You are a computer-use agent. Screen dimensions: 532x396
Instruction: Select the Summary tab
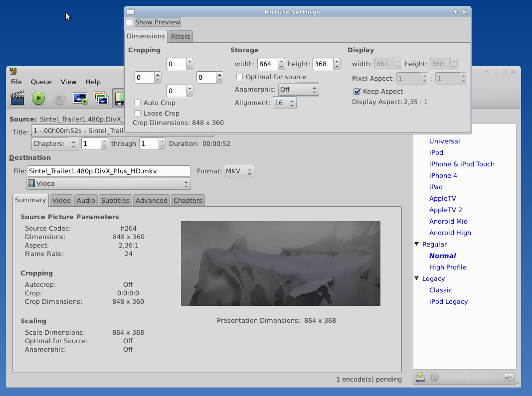30,200
